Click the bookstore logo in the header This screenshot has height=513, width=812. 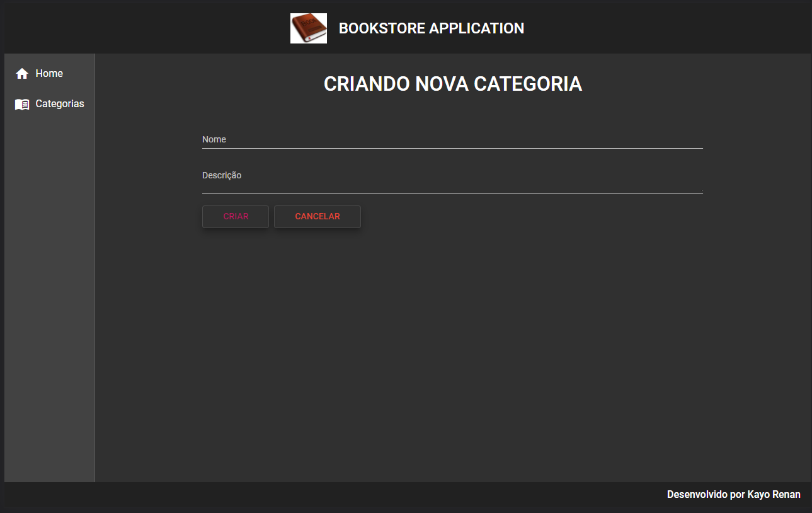308,28
